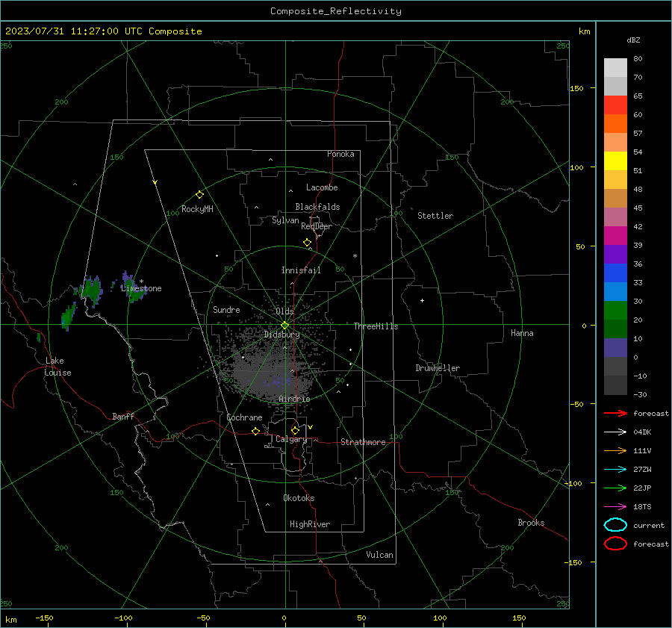This screenshot has width=672, height=628.
Task: Click the cyan 27ZW arrow legend icon
Action: 615,469
